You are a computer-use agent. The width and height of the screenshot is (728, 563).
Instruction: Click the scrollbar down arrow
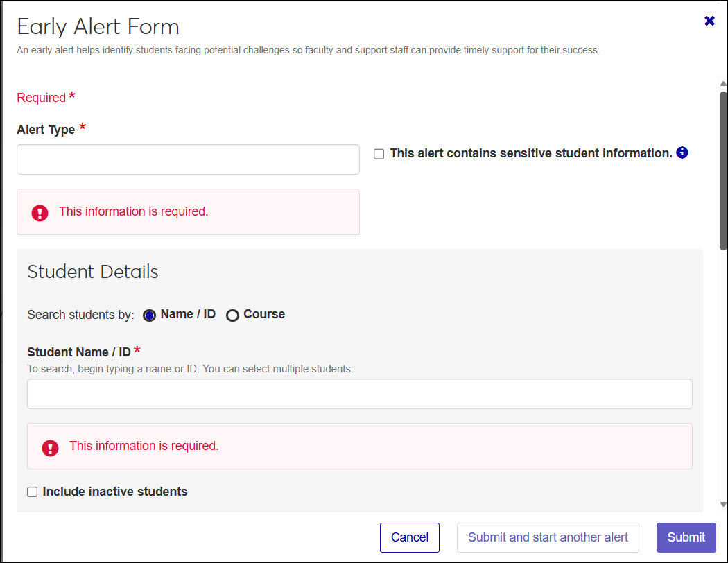pyautogui.click(x=723, y=504)
